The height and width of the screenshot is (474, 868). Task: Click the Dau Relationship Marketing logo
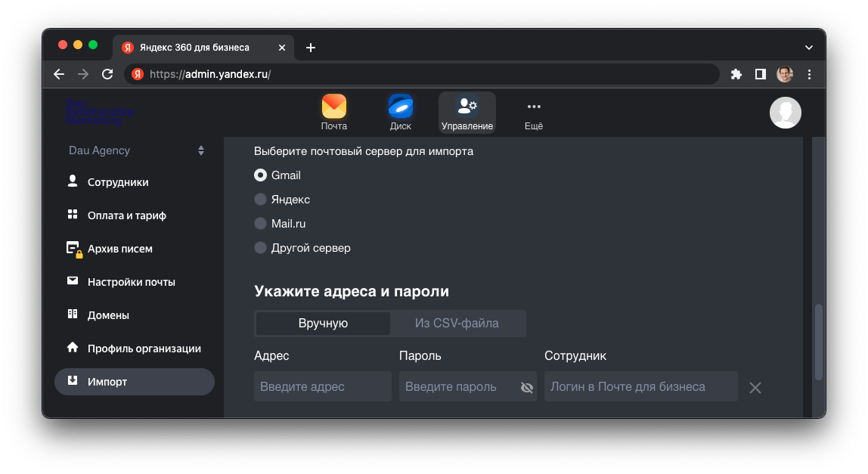coord(100,112)
